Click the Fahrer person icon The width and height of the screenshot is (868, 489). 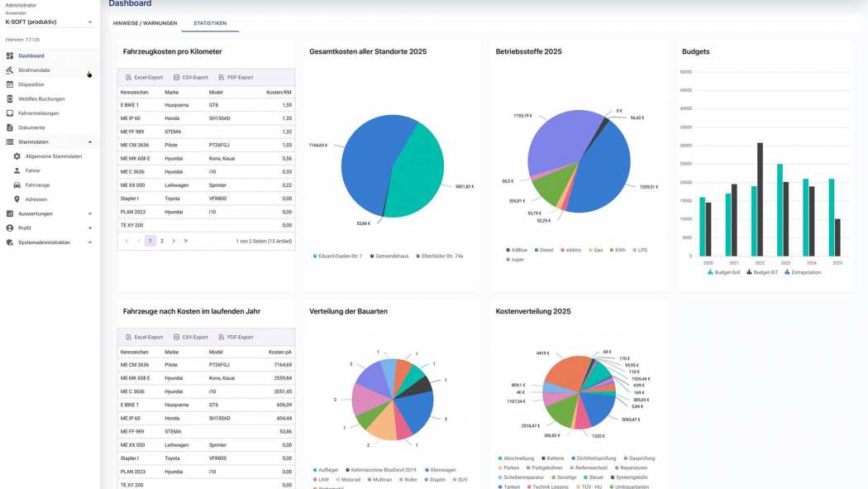(x=17, y=171)
